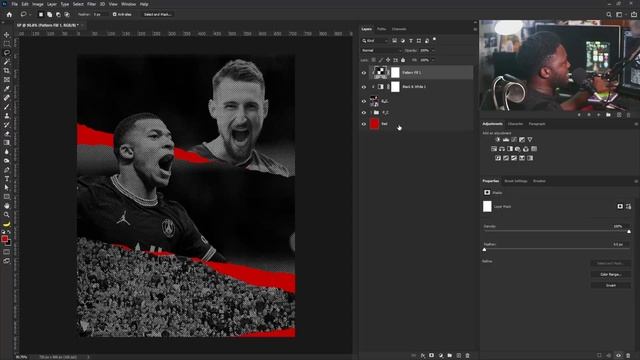Open the blend mode Normal dropdown

(x=381, y=51)
